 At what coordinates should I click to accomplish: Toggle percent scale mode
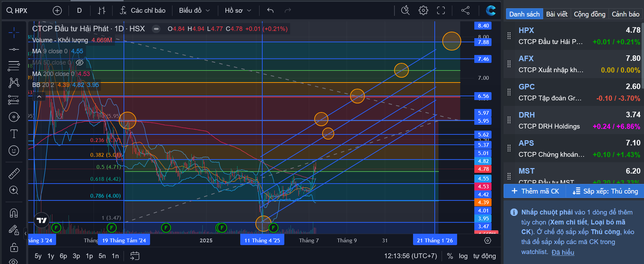click(x=450, y=256)
